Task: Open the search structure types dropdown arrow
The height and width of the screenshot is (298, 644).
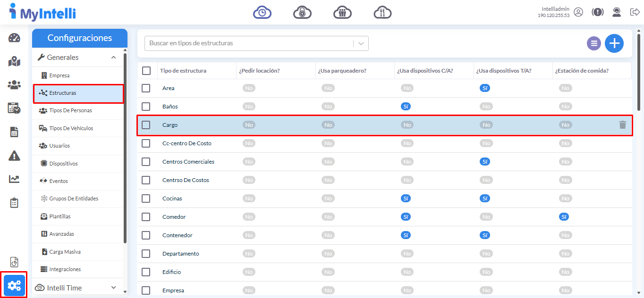Action: pos(361,43)
